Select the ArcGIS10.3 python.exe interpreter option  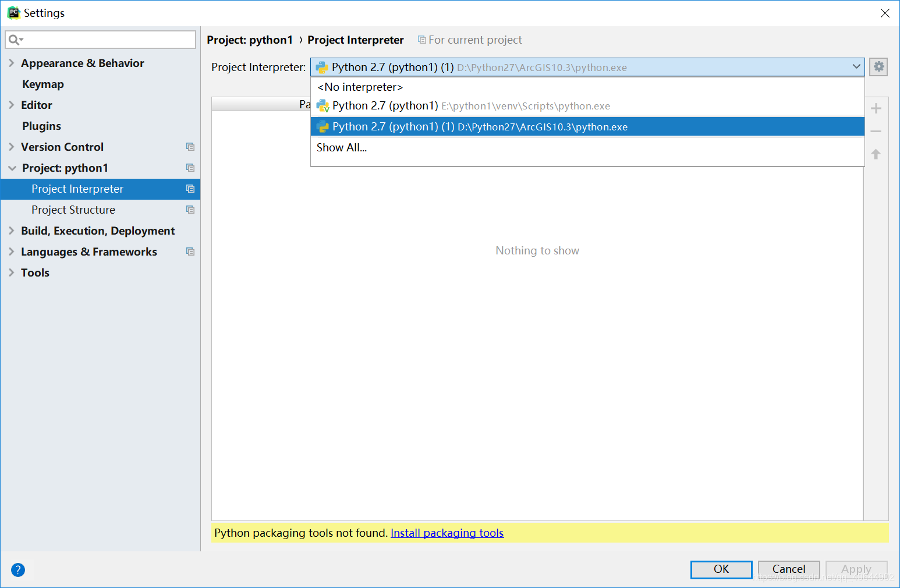click(587, 126)
